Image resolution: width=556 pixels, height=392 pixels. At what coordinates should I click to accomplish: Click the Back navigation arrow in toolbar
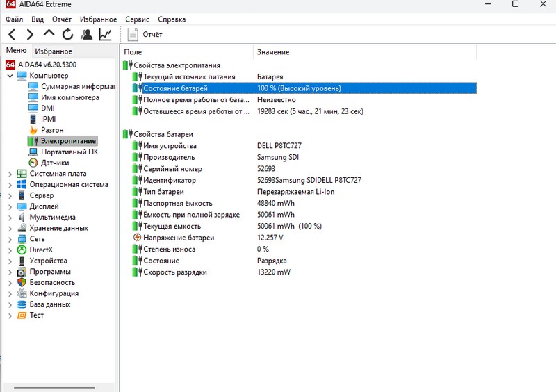pyautogui.click(x=12, y=34)
